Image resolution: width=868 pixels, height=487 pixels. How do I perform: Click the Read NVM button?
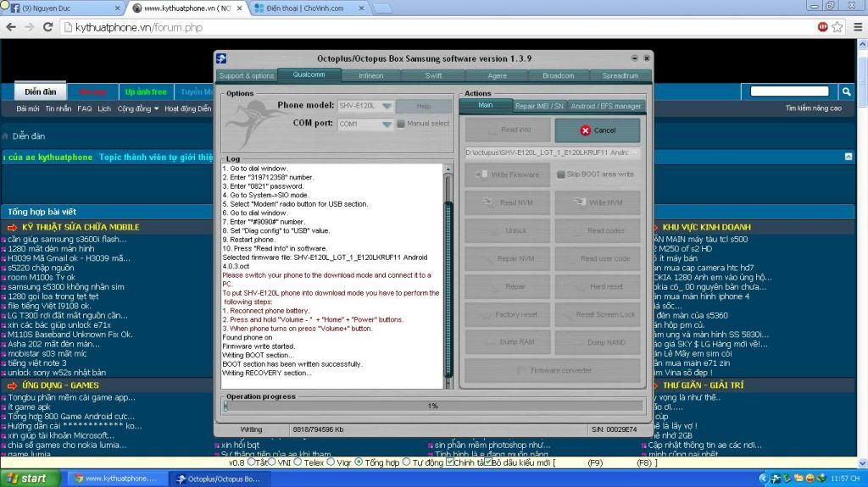(x=508, y=202)
